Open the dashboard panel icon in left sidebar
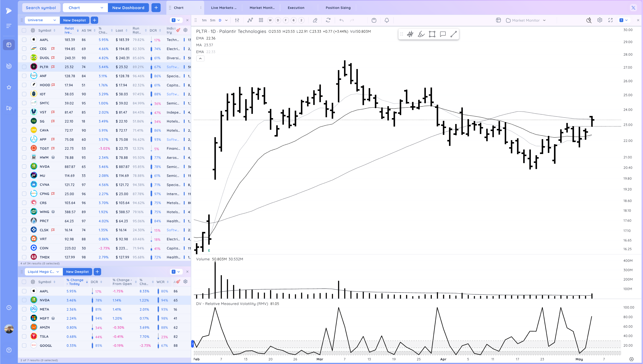The width and height of the screenshot is (643, 364). (9, 45)
